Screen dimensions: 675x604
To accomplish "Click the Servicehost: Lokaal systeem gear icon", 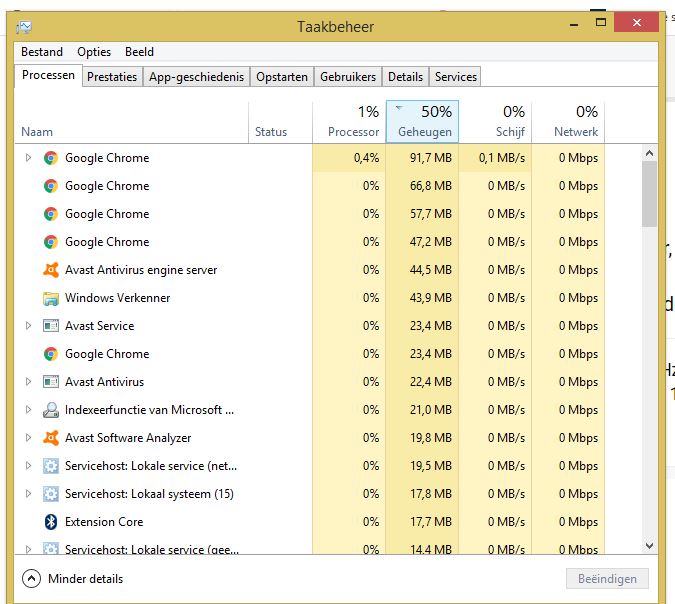I will pos(51,494).
